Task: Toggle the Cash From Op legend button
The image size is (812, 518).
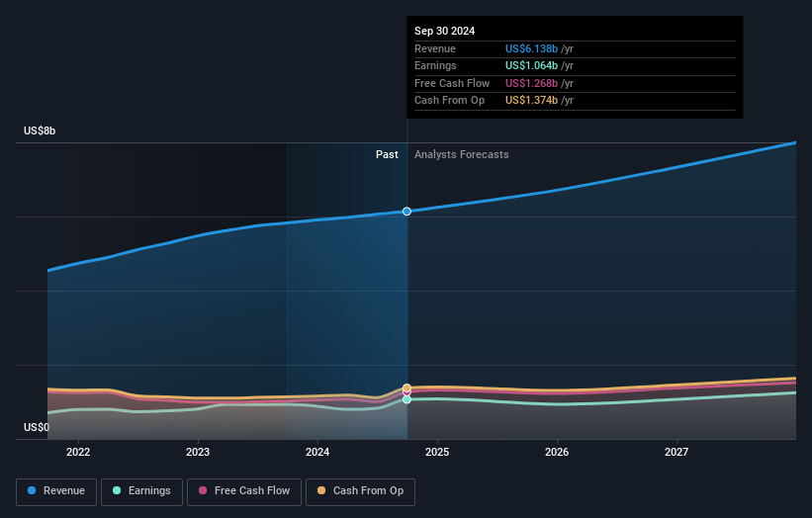Action: [x=360, y=491]
